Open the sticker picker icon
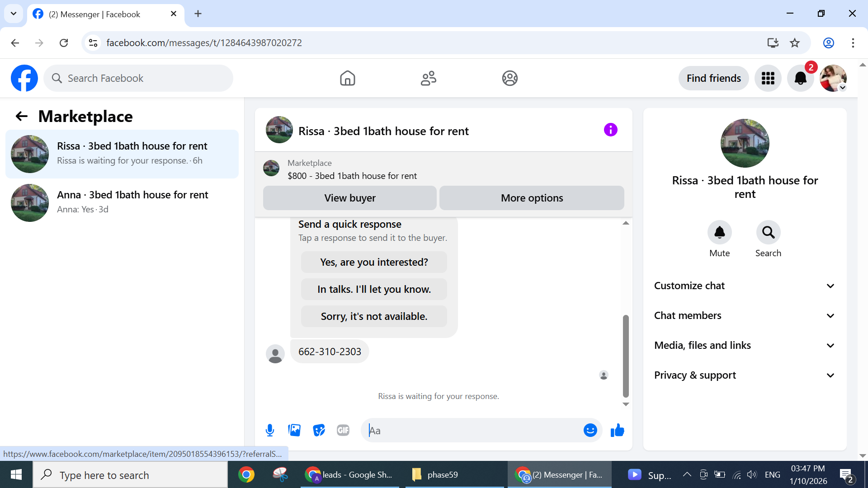 [x=319, y=430]
